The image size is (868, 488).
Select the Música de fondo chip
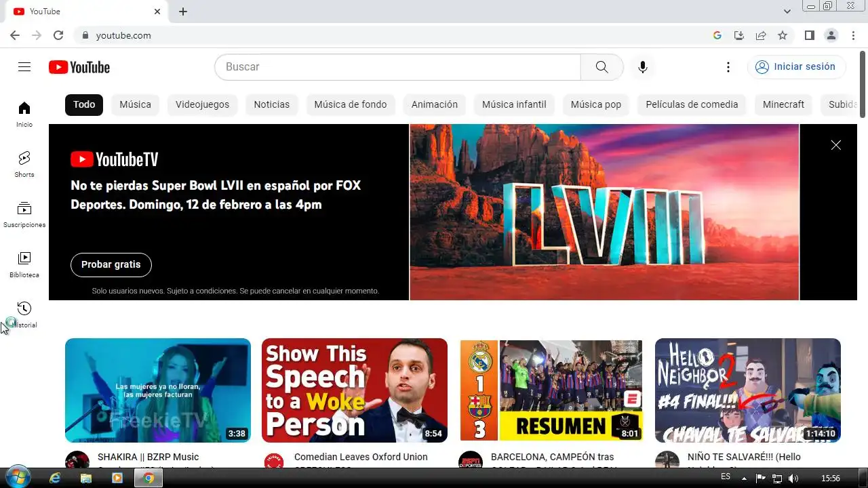point(351,104)
